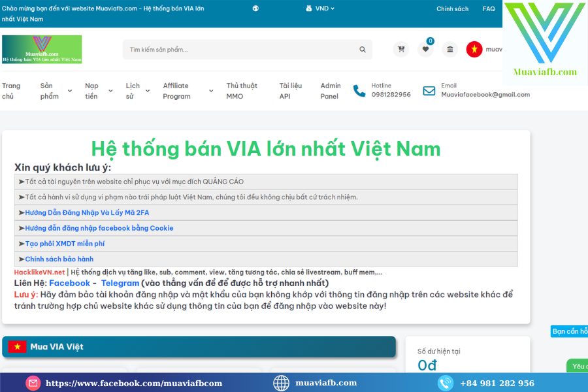Image resolution: width=588 pixels, height=392 pixels.
Task: Open Tài liệu API menu item
Action: (x=291, y=91)
